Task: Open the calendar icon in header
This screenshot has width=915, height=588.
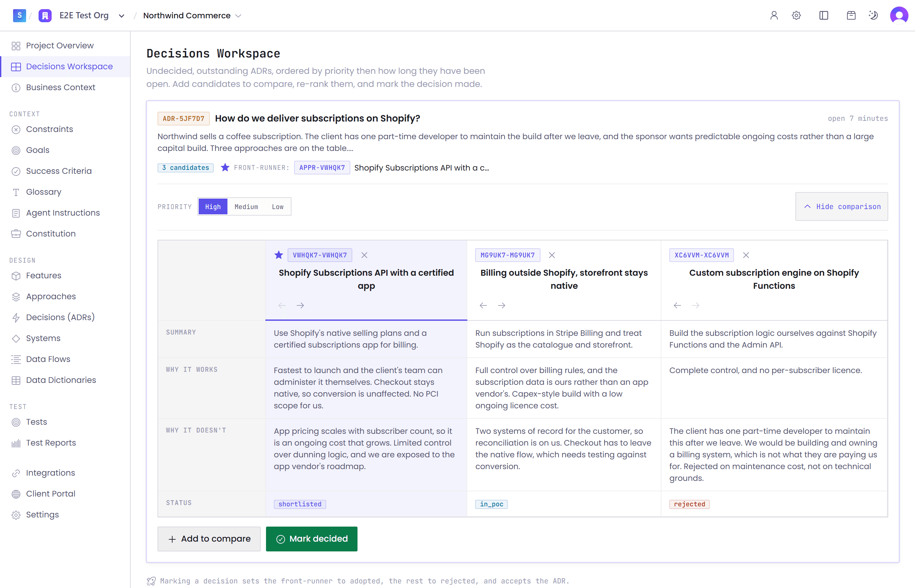Action: click(x=851, y=16)
